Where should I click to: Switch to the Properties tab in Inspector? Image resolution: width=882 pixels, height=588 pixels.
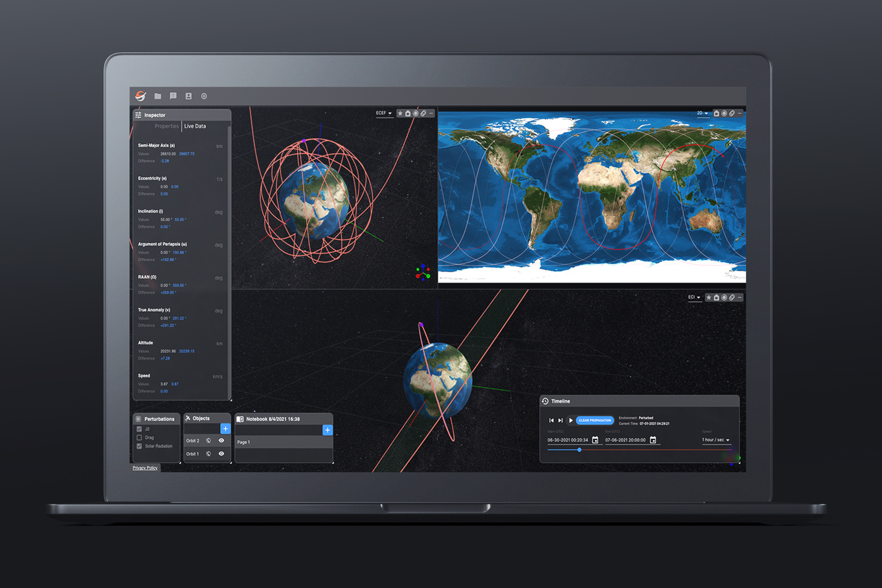point(166,126)
